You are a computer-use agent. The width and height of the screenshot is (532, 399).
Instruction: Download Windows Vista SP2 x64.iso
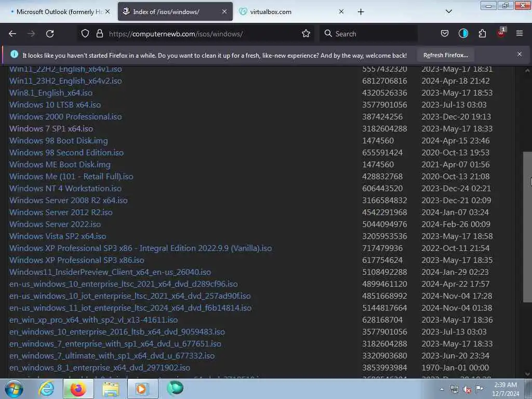point(58,236)
